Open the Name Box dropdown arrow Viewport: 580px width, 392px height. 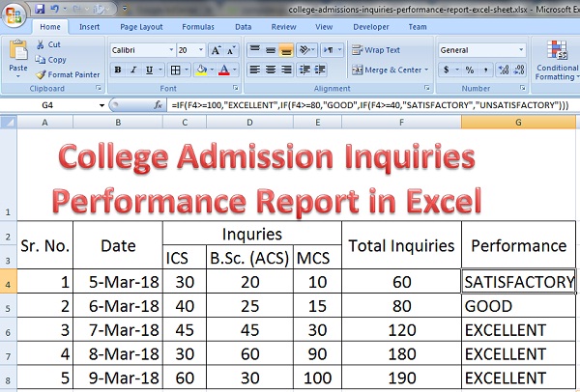click(101, 105)
